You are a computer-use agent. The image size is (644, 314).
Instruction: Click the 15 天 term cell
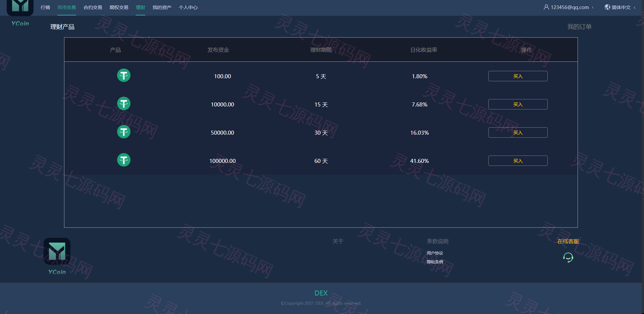[321, 105]
